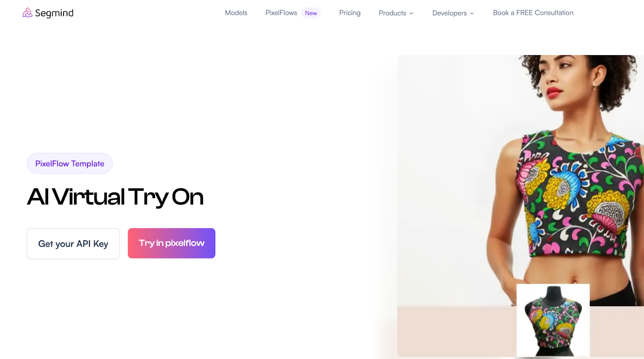Click the AI Virtual Try On heading
This screenshot has height=359, width=644.
pos(115,197)
